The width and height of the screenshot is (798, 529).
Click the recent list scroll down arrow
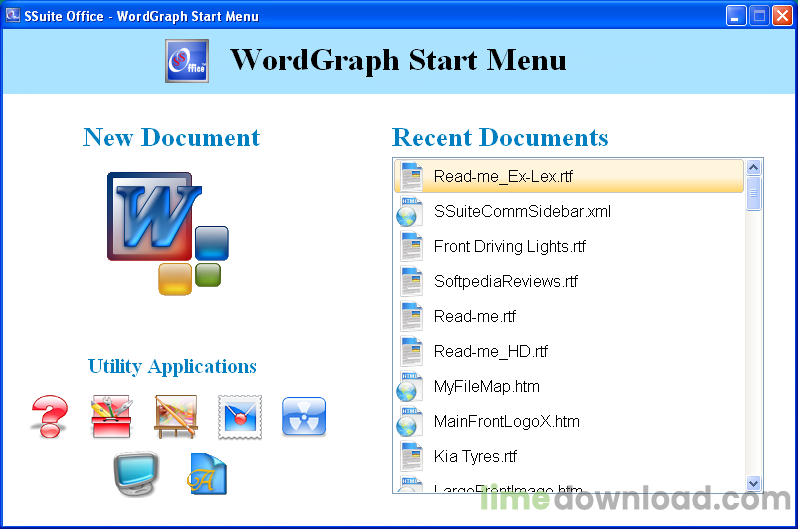754,483
